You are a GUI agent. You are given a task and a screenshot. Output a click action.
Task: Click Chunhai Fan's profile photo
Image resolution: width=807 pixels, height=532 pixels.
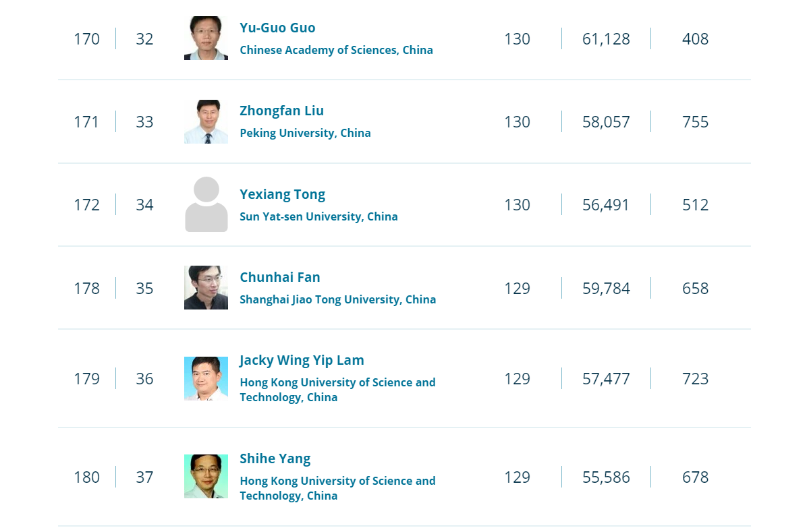point(206,288)
